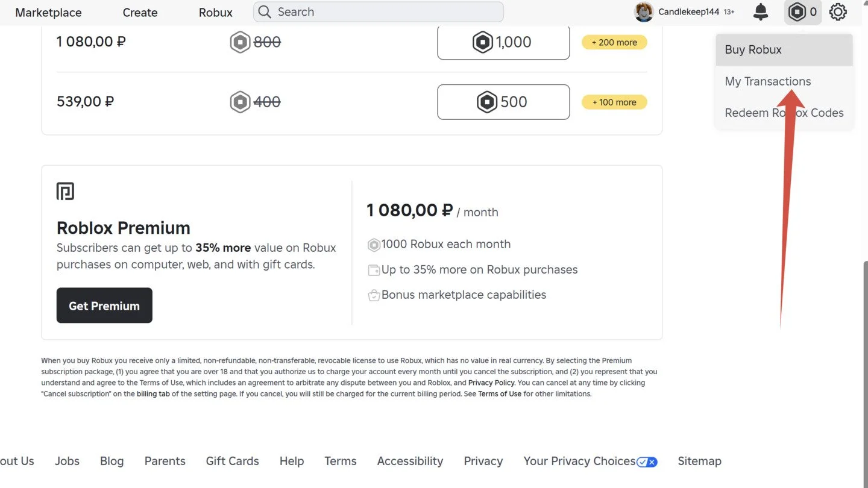Click the Robux balance icon in header

pyautogui.click(x=797, y=12)
